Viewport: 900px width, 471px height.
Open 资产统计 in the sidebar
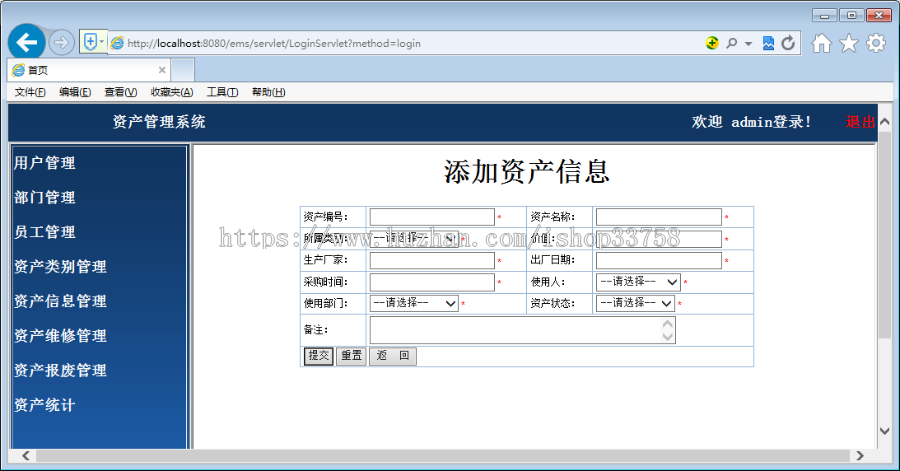pos(45,405)
